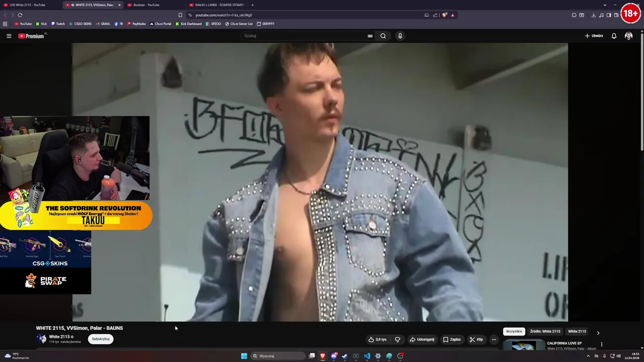
Task: Open the browser extensions puzzle icon
Action: pos(574,15)
